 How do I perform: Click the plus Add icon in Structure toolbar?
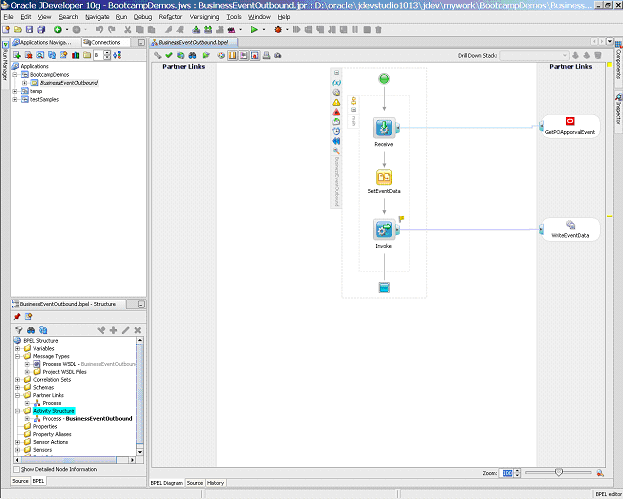coord(113,330)
